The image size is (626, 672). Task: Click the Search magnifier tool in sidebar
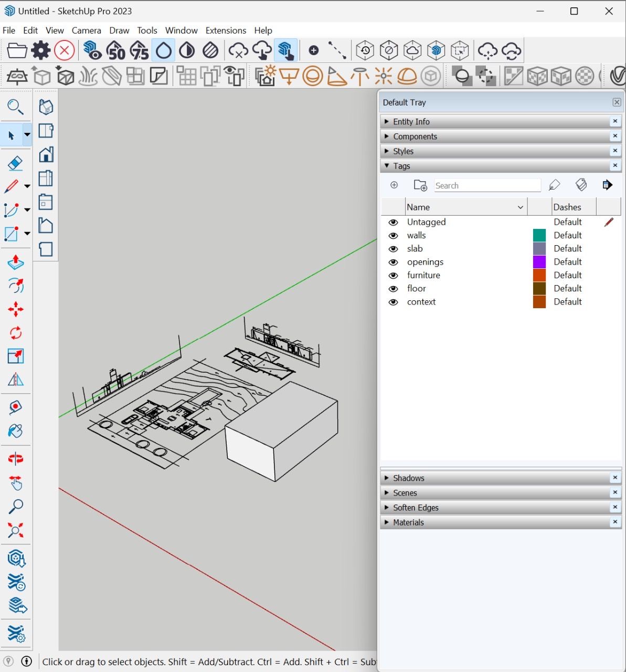(15, 108)
